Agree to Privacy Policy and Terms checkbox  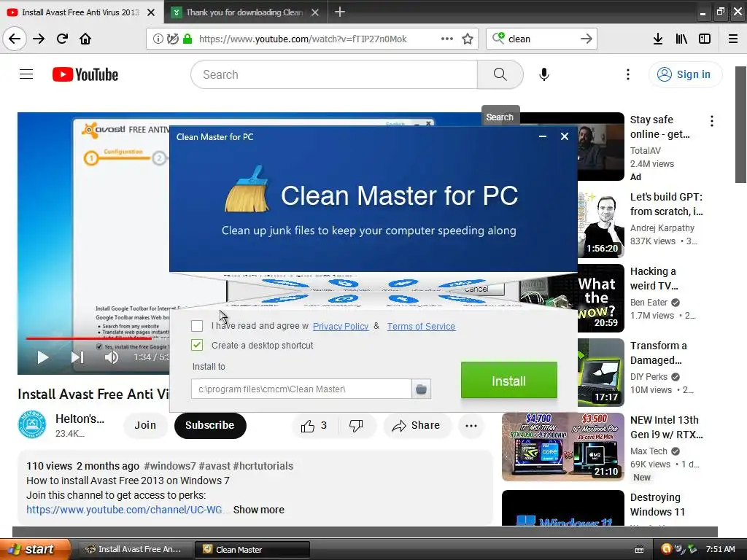click(197, 326)
